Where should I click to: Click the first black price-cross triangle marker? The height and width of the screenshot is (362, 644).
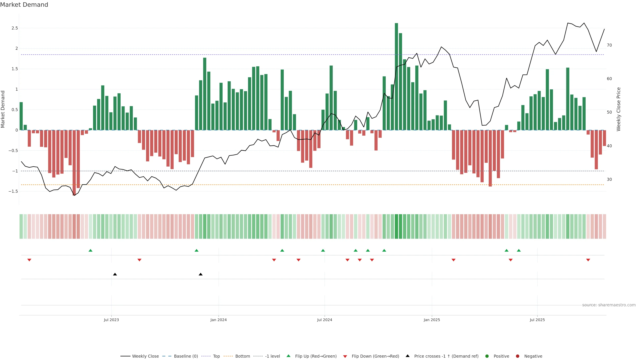(115, 274)
